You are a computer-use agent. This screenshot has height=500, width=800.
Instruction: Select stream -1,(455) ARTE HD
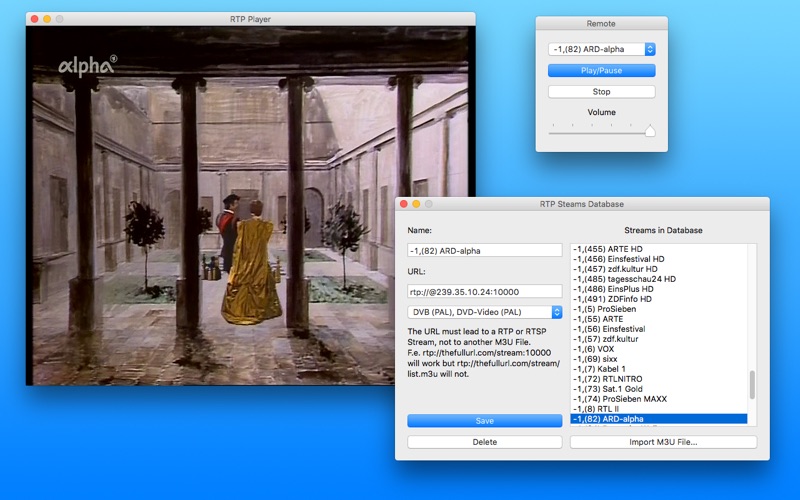point(659,249)
